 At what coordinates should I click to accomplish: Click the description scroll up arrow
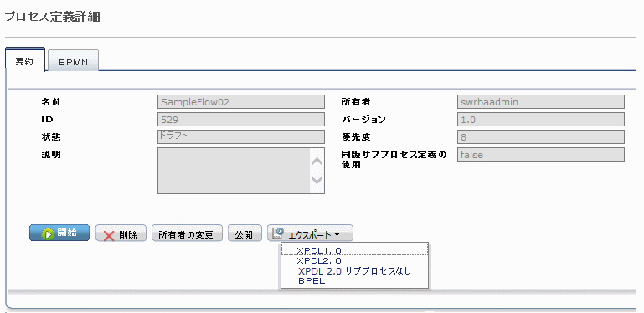(x=317, y=162)
